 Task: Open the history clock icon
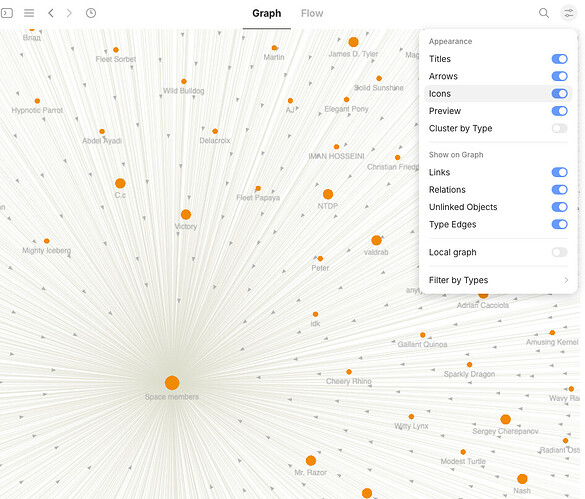coord(91,13)
